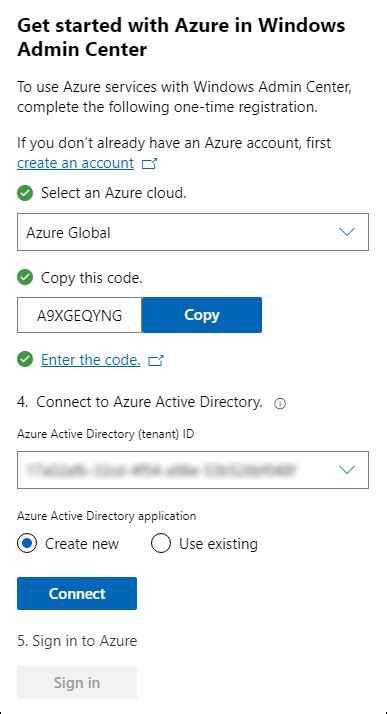The height and width of the screenshot is (714, 387).
Task: Click the chevron in tenant ID dropdown
Action: click(347, 470)
